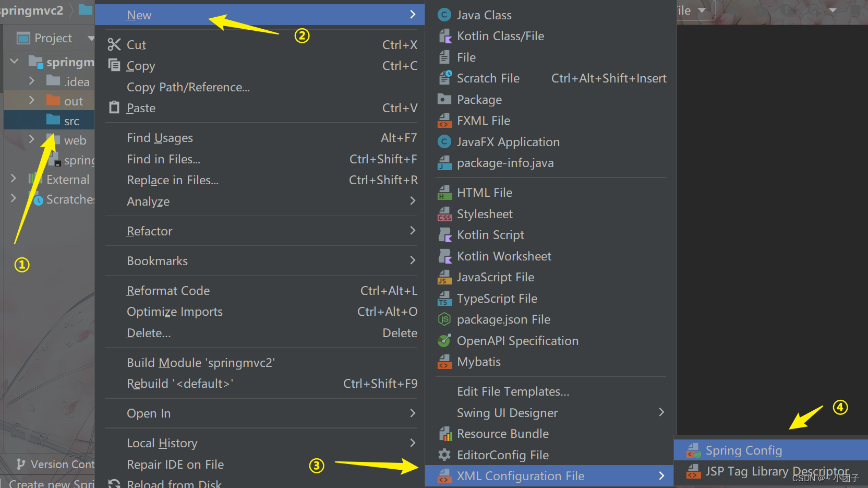Create a new Java Class
Screen dimensions: 868x488
(484, 15)
